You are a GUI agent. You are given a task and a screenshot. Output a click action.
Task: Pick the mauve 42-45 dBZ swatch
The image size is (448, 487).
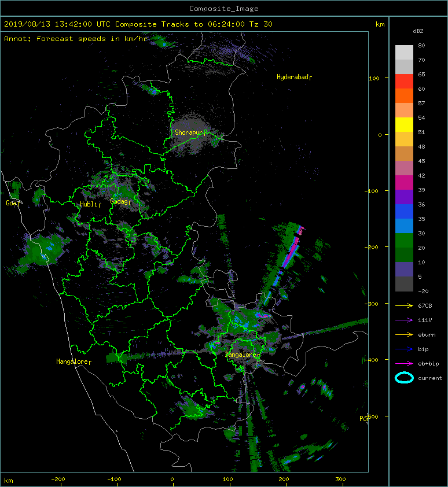point(404,168)
